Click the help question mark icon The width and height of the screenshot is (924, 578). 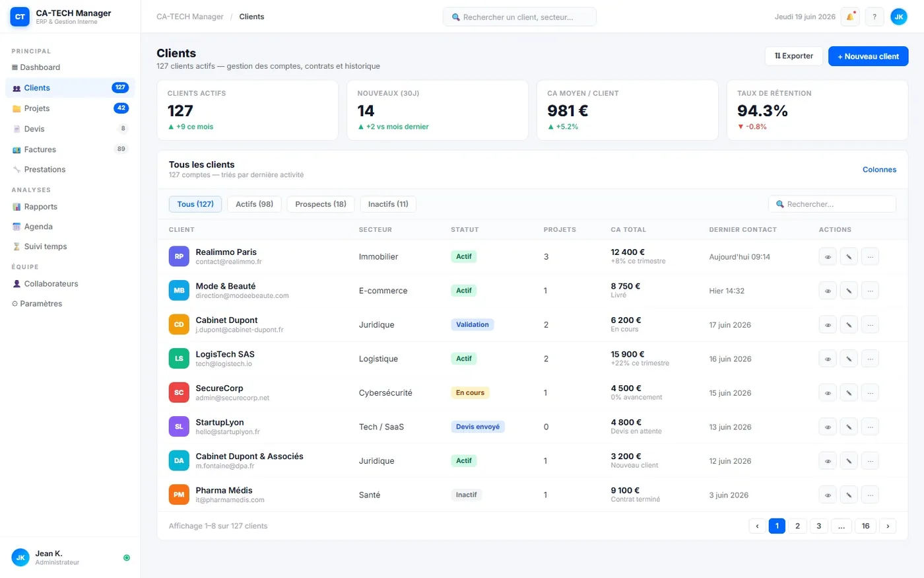(x=874, y=17)
